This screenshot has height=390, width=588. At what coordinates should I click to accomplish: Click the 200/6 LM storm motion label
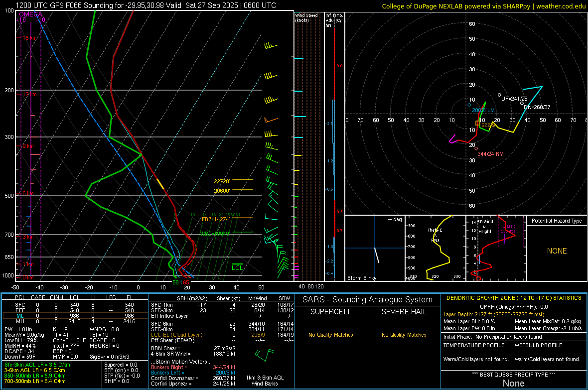[483, 110]
